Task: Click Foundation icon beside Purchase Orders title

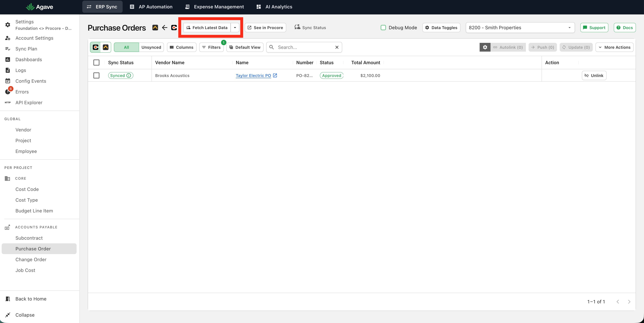Action: point(155,28)
